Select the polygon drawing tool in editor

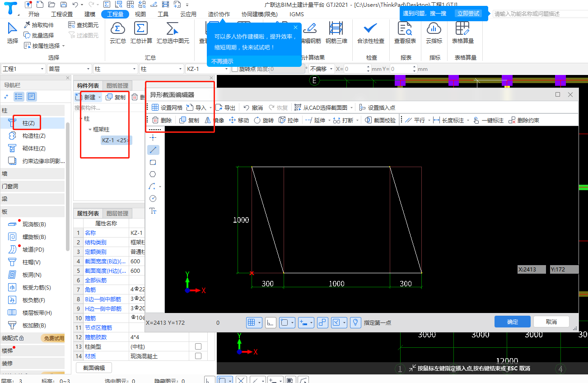click(153, 174)
